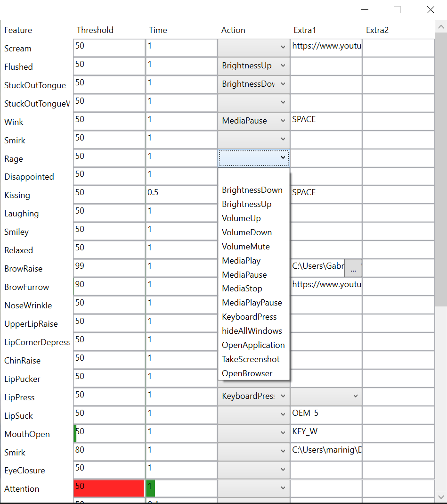Viewport: 447px width, 504px height.
Task: Collapse the Rage row Action dropdown
Action: pos(254,157)
